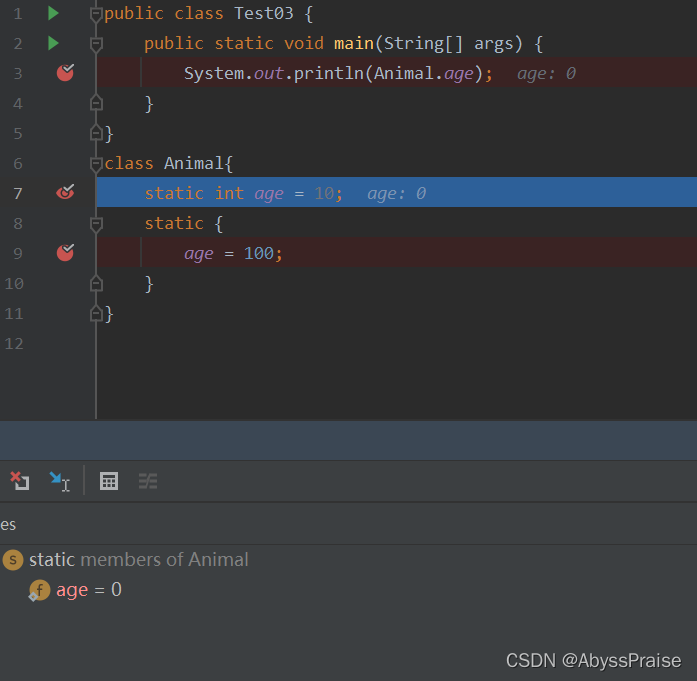Image resolution: width=697 pixels, height=681 pixels.
Task: Click the age variable on line 9
Action: pos(199,254)
